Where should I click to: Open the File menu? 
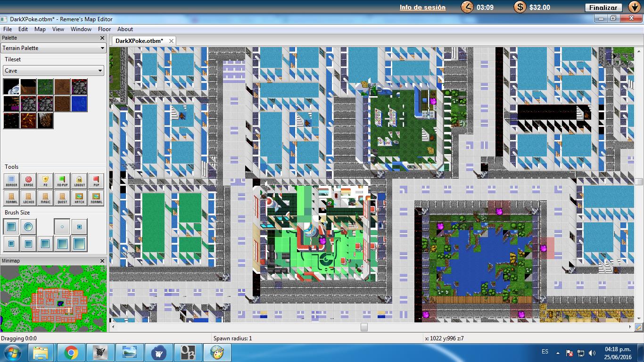click(x=8, y=29)
